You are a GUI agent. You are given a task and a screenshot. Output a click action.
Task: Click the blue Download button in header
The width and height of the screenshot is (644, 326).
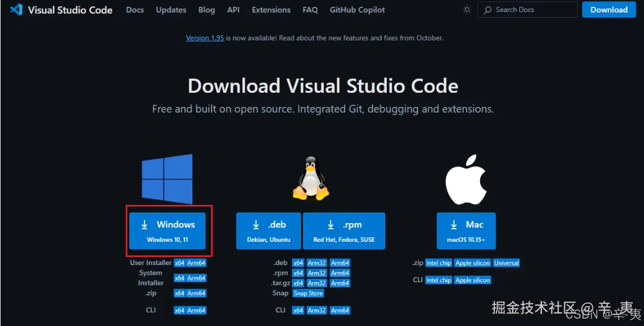[609, 10]
